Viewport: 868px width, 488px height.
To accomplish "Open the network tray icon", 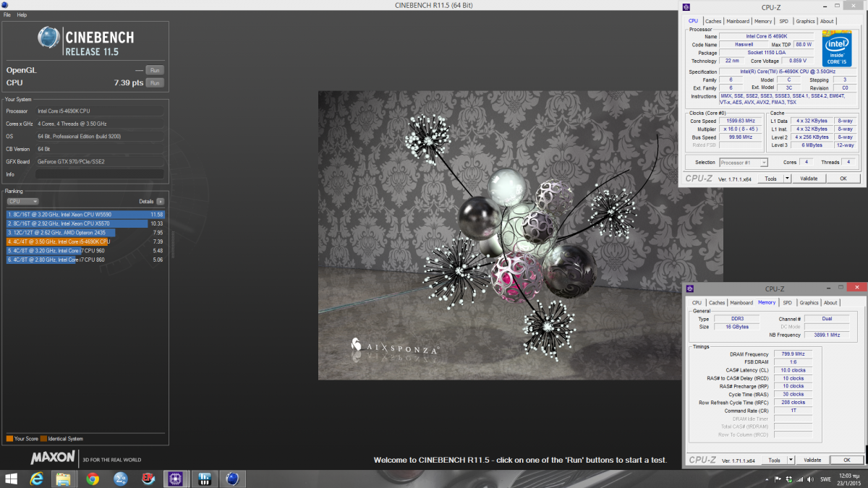I will tap(799, 479).
